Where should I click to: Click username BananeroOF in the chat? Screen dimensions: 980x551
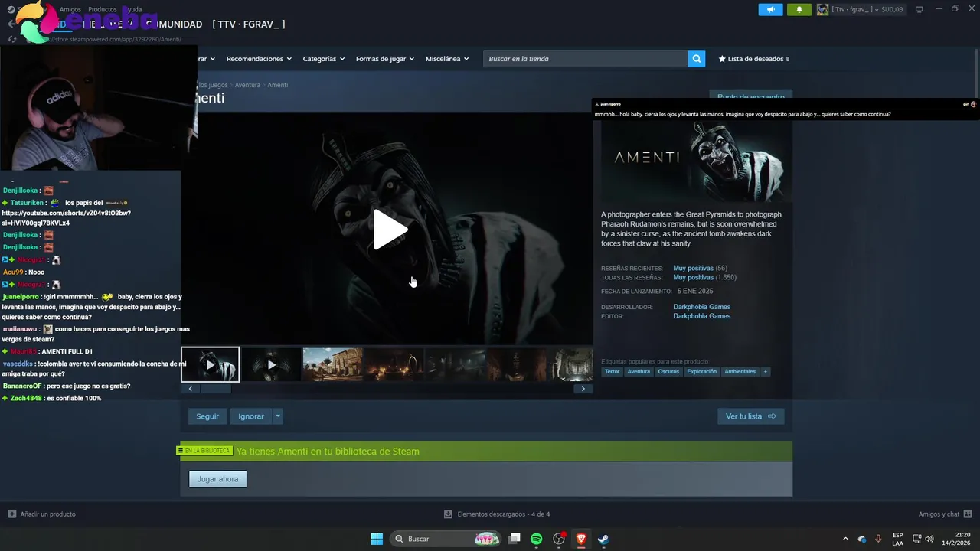click(x=22, y=386)
